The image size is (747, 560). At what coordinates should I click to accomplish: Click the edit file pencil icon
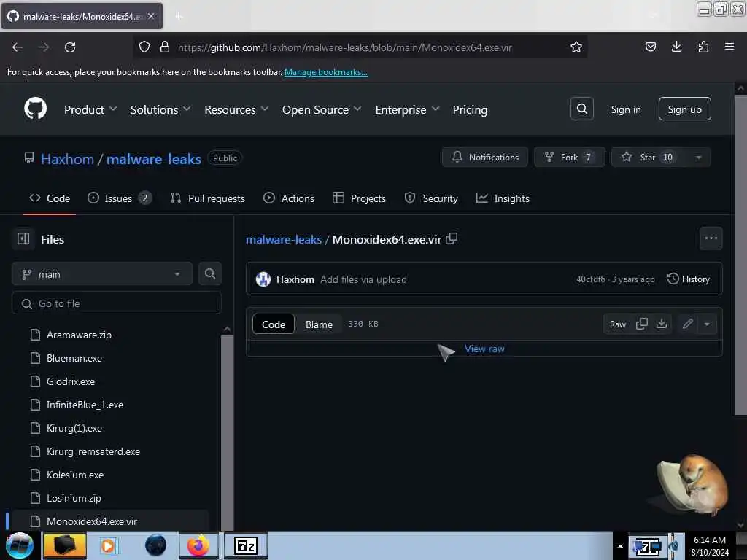tap(687, 324)
